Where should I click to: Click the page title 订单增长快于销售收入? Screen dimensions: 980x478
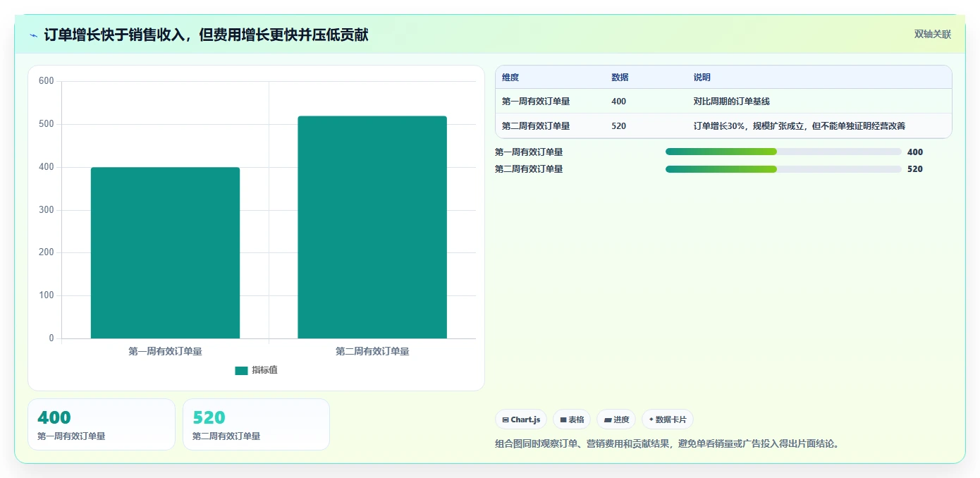point(206,35)
